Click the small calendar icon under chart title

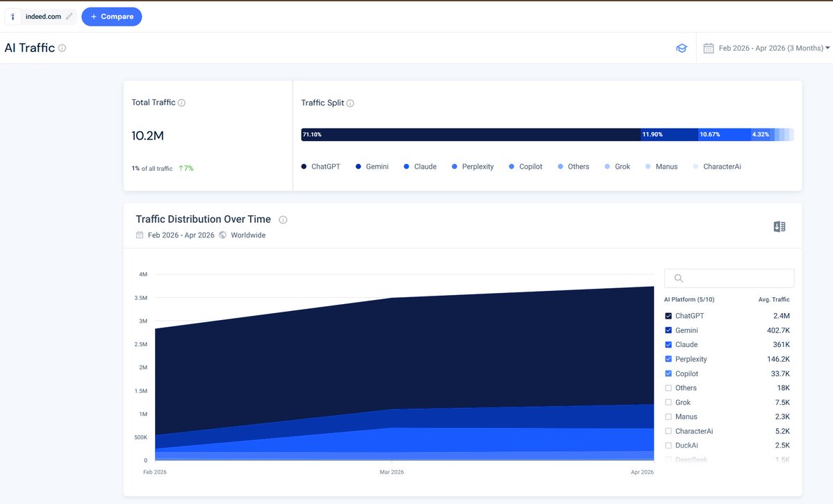[140, 235]
